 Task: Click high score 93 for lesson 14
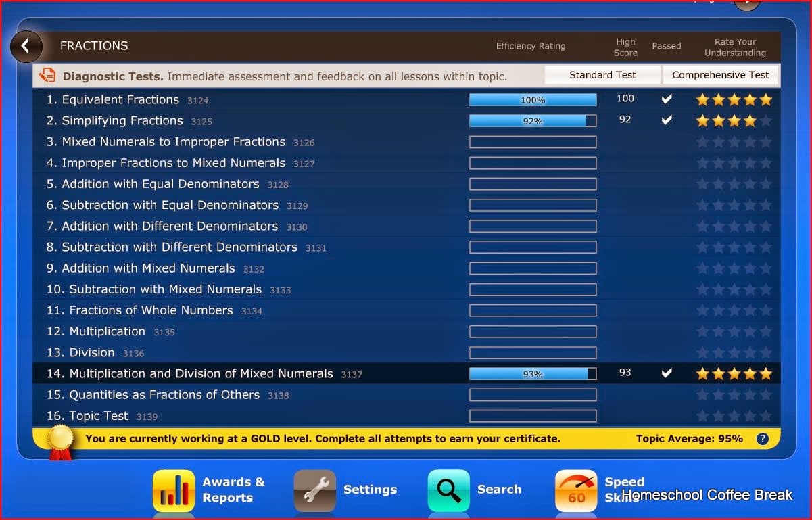(x=625, y=372)
